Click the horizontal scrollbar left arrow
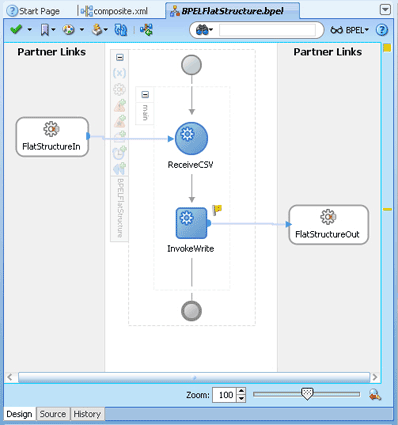 [10, 377]
